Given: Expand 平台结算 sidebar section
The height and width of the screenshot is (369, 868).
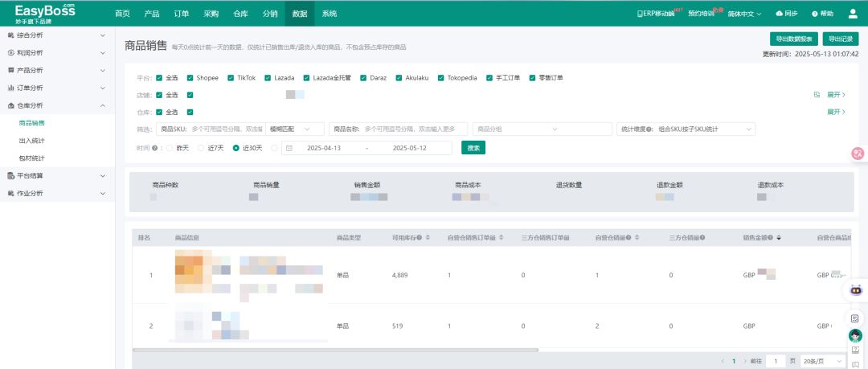Looking at the screenshot, I should tap(58, 175).
